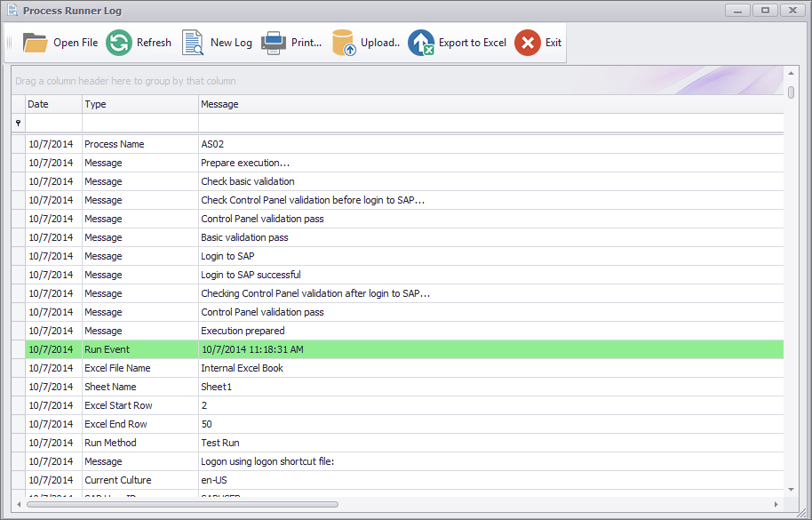The height and width of the screenshot is (520, 812).
Task: Click the horizontal scrollbar right arrow
Action: [x=776, y=504]
